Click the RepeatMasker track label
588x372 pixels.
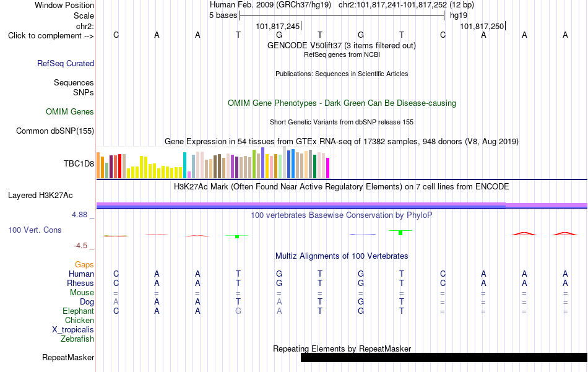(68, 357)
